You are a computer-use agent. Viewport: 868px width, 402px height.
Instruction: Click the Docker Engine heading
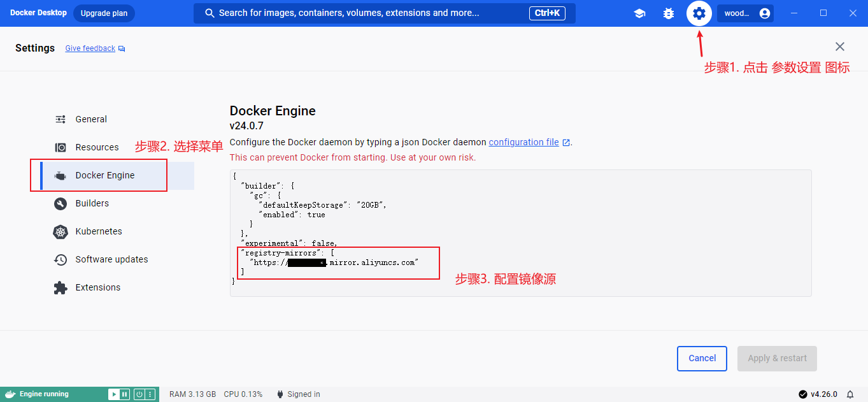point(273,111)
